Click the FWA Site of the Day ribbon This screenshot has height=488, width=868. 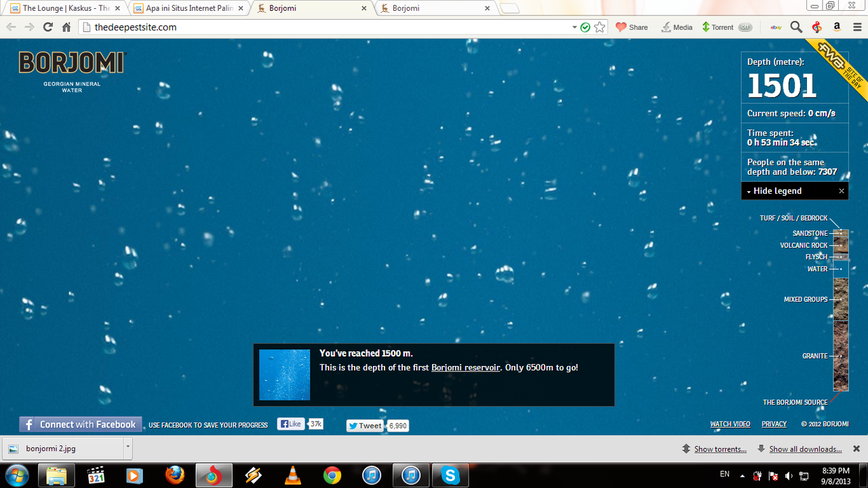[839, 68]
